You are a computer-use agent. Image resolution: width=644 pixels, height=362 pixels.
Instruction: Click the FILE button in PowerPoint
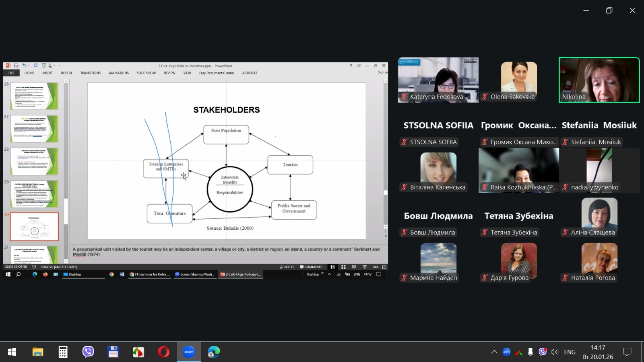coord(11,73)
